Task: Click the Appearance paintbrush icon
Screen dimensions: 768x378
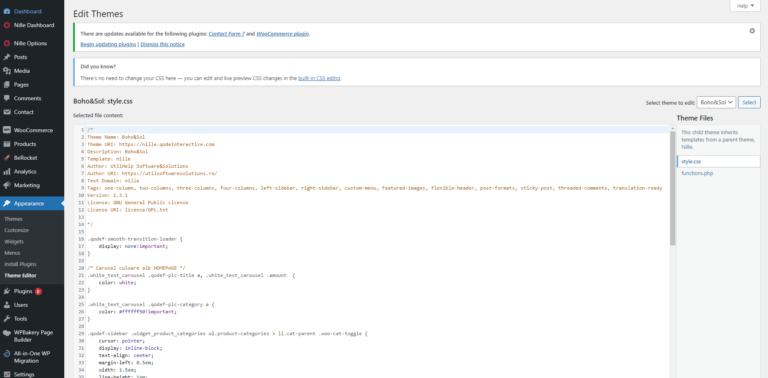Action: click(7, 204)
